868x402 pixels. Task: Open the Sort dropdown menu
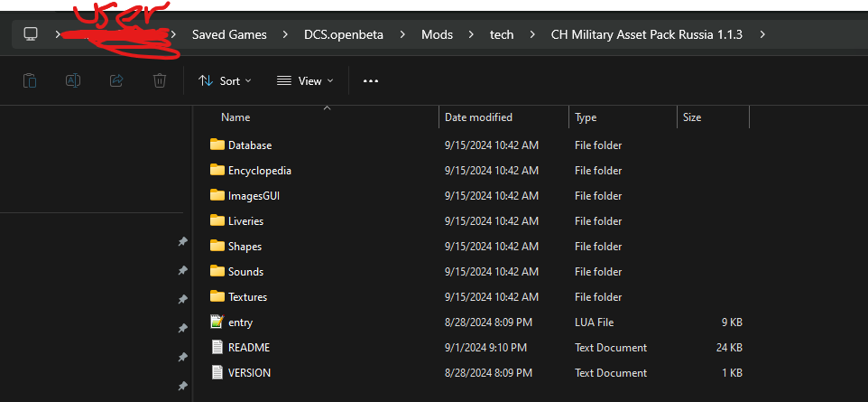[225, 81]
